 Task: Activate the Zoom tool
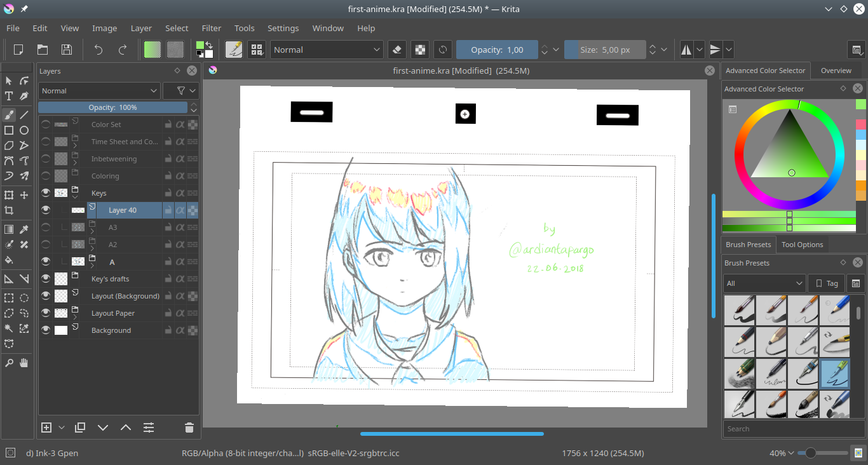tap(9, 363)
